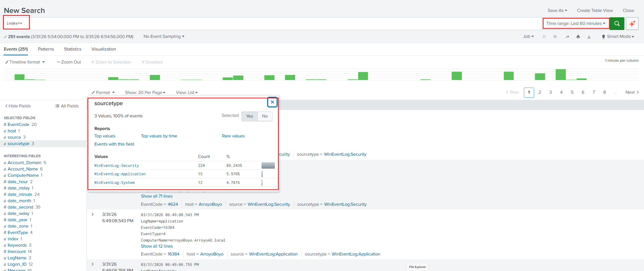The height and width of the screenshot is (271, 644).
Task: Open the AI assistant sparkle icon
Action: (x=632, y=23)
